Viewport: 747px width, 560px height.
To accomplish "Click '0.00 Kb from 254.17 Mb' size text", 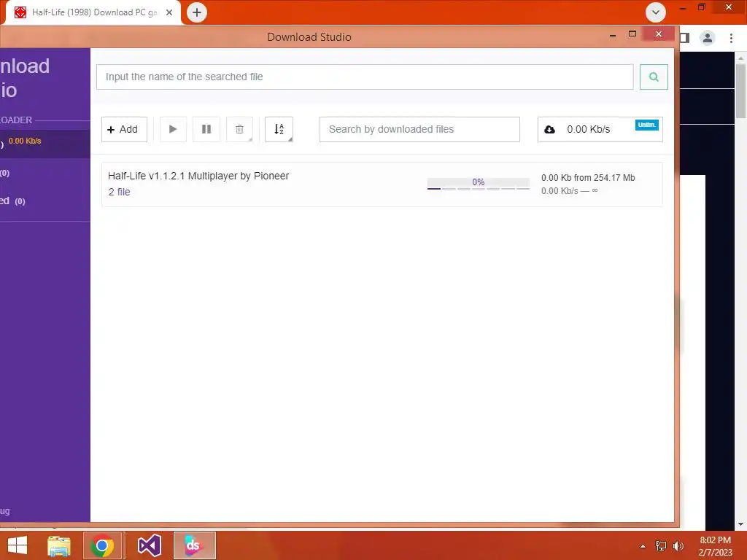I will click(588, 178).
